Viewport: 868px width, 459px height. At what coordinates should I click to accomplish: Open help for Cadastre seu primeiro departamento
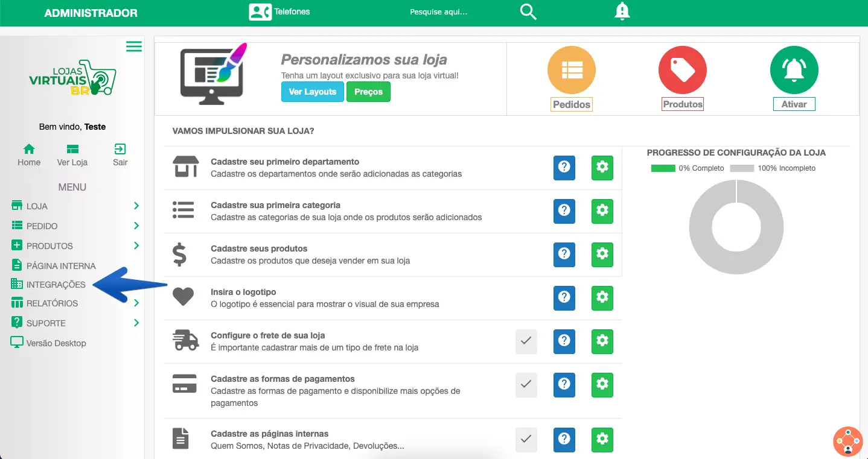click(x=564, y=168)
